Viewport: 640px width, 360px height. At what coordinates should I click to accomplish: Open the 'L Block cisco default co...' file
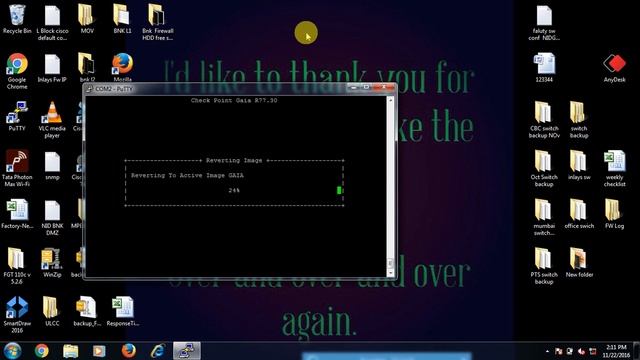(52, 23)
